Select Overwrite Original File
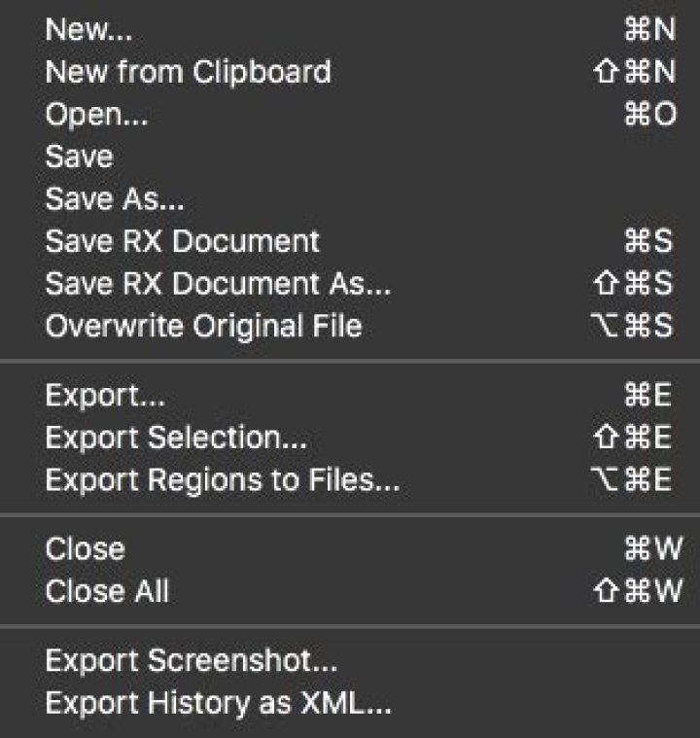The height and width of the screenshot is (738, 700). click(x=203, y=325)
